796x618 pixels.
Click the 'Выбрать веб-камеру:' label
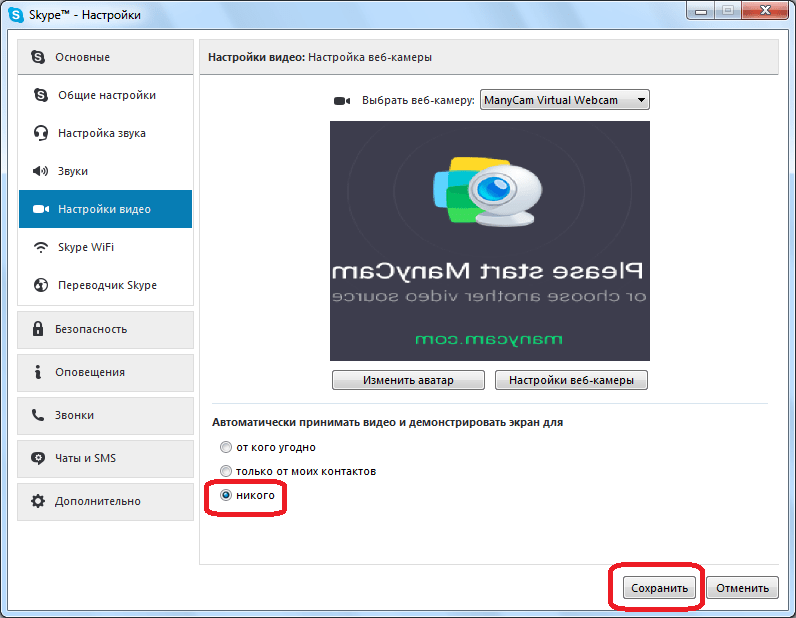tap(418, 101)
